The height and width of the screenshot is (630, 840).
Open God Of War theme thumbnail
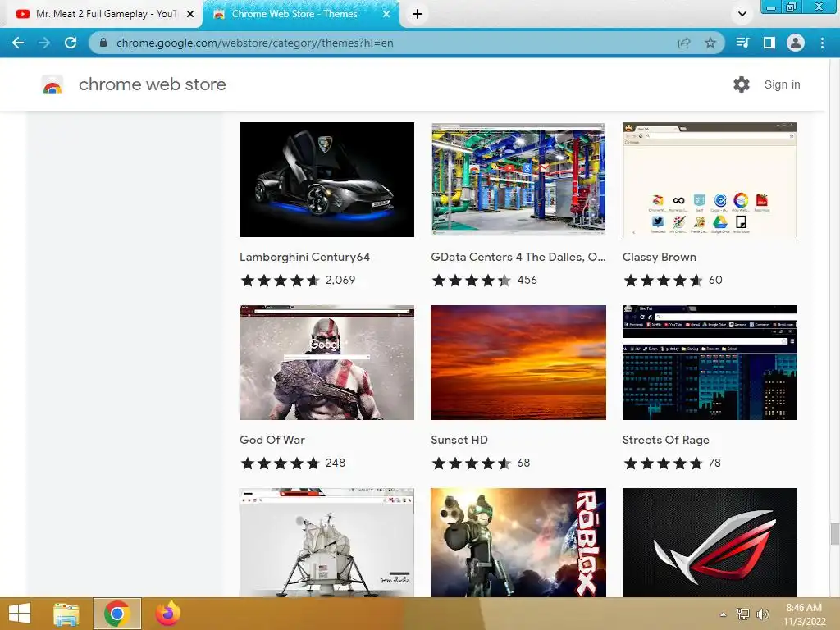[x=326, y=363]
